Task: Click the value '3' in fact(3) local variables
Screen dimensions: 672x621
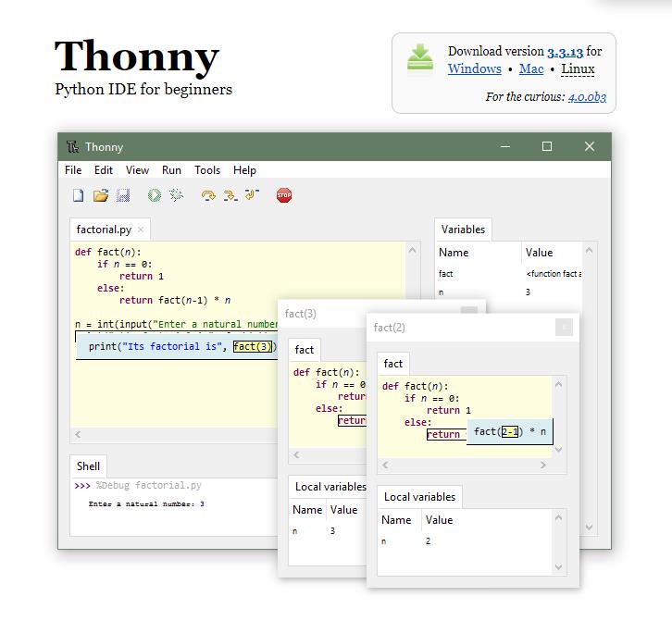Action: click(332, 531)
